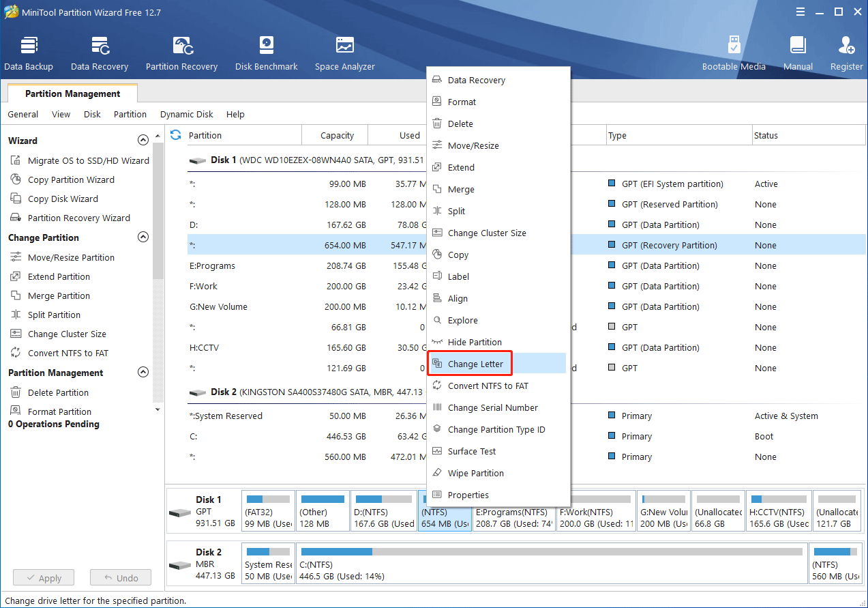The width and height of the screenshot is (868, 608).
Task: Select the Disk 1 GPT label in disk map
Action: click(203, 511)
